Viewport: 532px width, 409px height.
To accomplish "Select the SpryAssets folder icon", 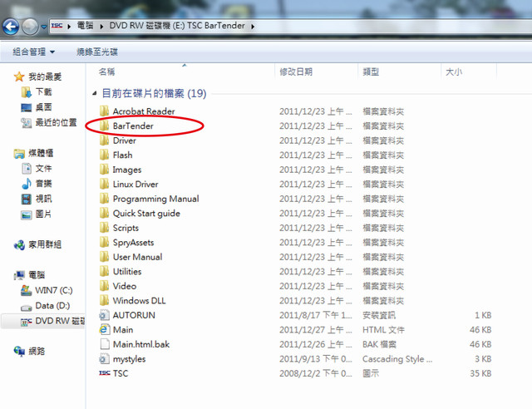I will (x=104, y=243).
